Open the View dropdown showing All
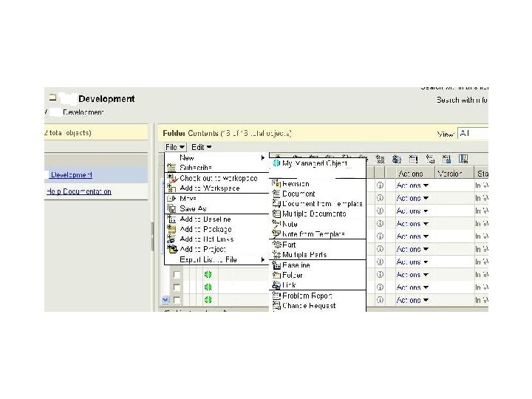532x399 pixels. 473,133
